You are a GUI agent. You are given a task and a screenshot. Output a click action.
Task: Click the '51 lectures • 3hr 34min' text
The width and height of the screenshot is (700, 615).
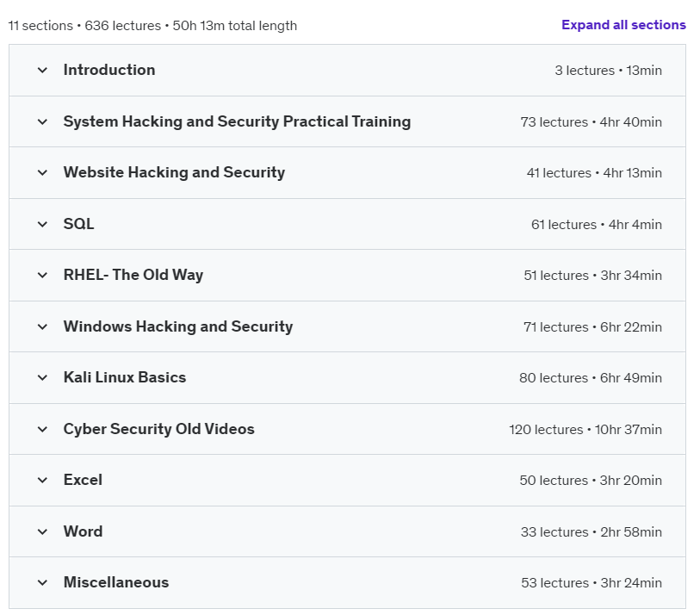coord(593,276)
